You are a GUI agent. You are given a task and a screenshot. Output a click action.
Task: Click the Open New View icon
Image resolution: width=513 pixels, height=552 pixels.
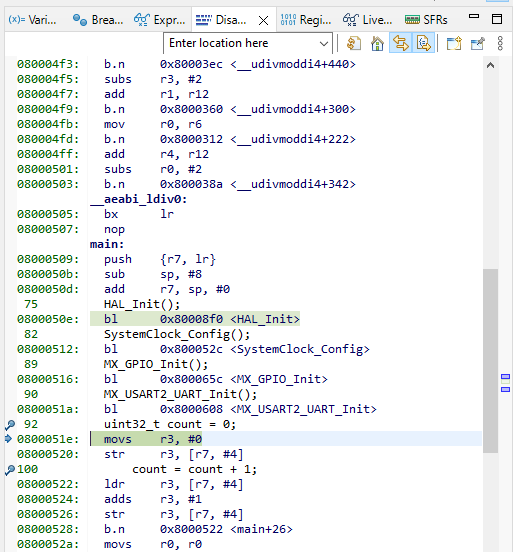(454, 43)
